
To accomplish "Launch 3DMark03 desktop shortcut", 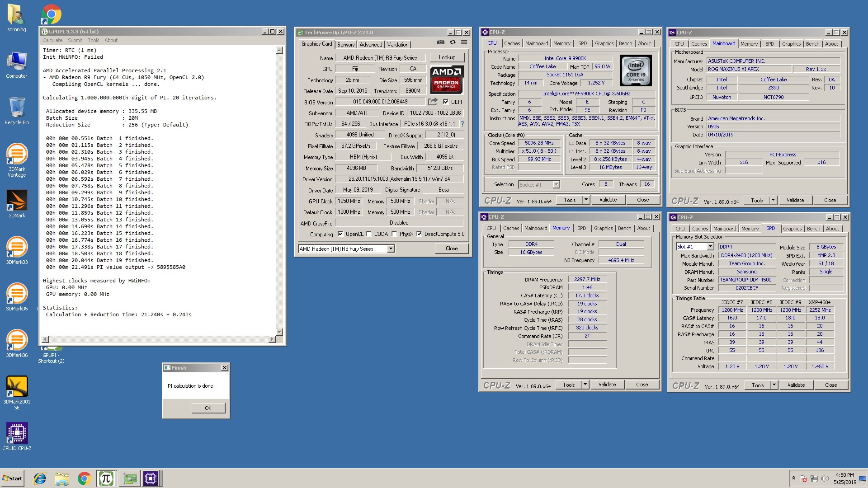I will 17,250.
